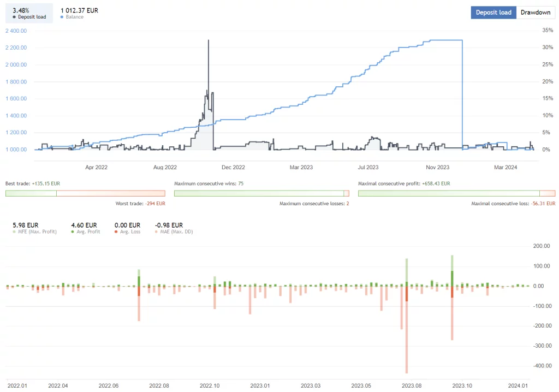Click the Best trade gradient bar
This screenshot has height=392, width=559.
tap(85, 193)
